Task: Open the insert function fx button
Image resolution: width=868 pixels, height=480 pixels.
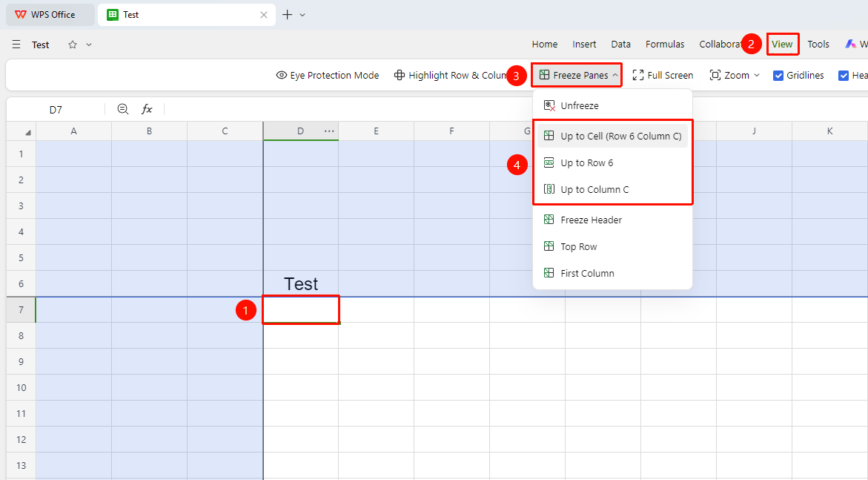Action: point(147,109)
